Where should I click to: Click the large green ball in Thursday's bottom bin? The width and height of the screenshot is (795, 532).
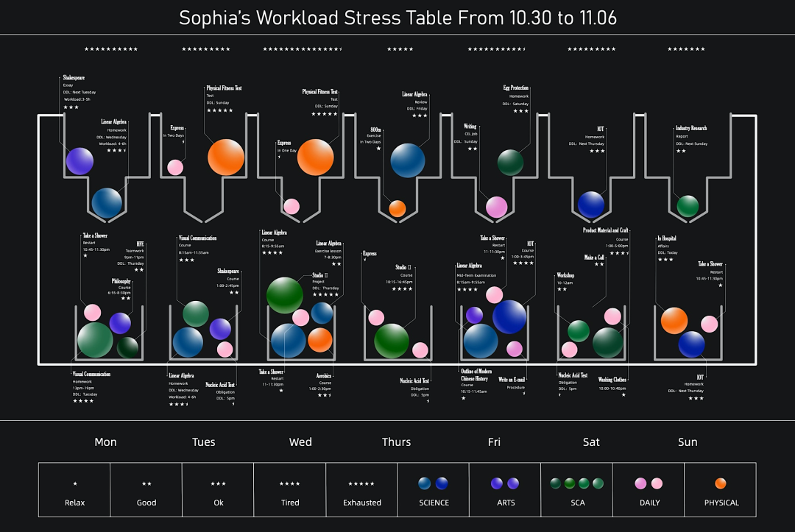392,341
